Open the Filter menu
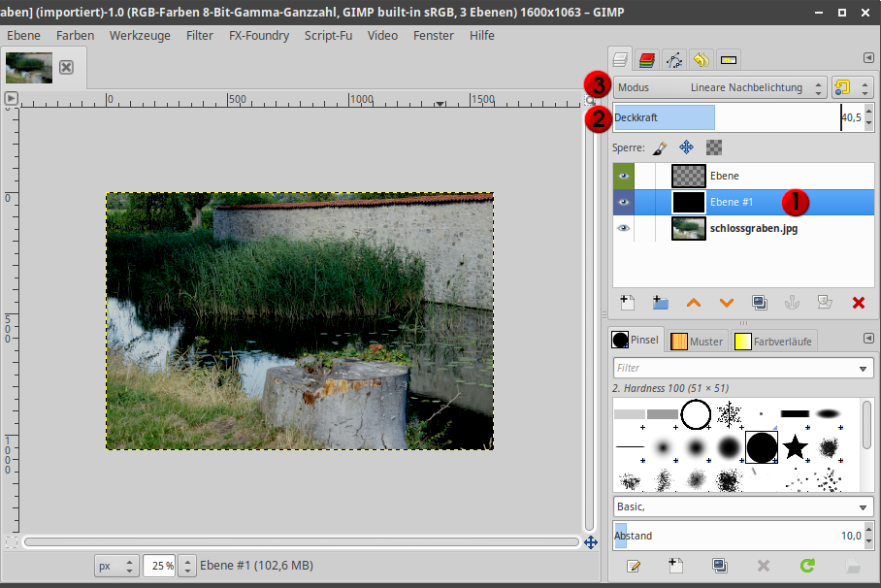Viewport: 881px width, 588px height. pyautogui.click(x=199, y=35)
